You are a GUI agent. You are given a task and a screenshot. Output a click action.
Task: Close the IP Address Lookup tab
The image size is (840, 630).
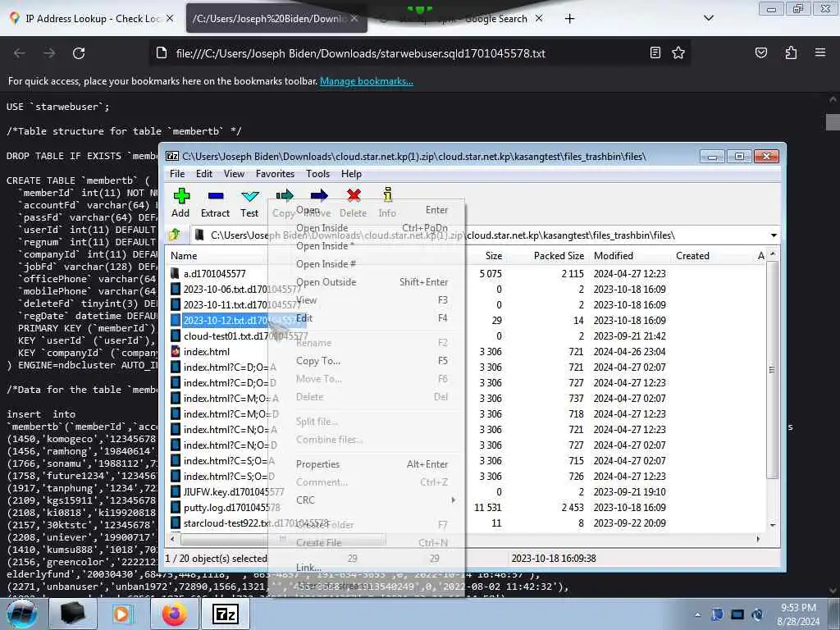(169, 18)
